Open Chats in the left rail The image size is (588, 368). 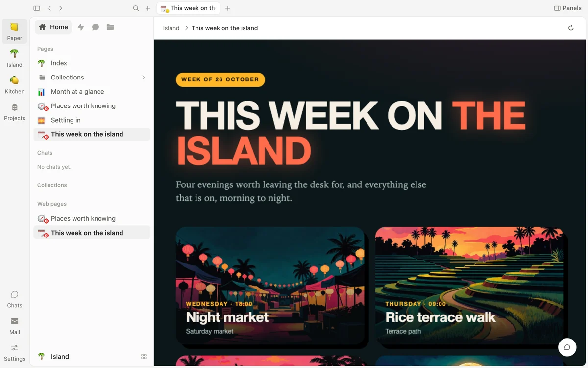[15, 299]
